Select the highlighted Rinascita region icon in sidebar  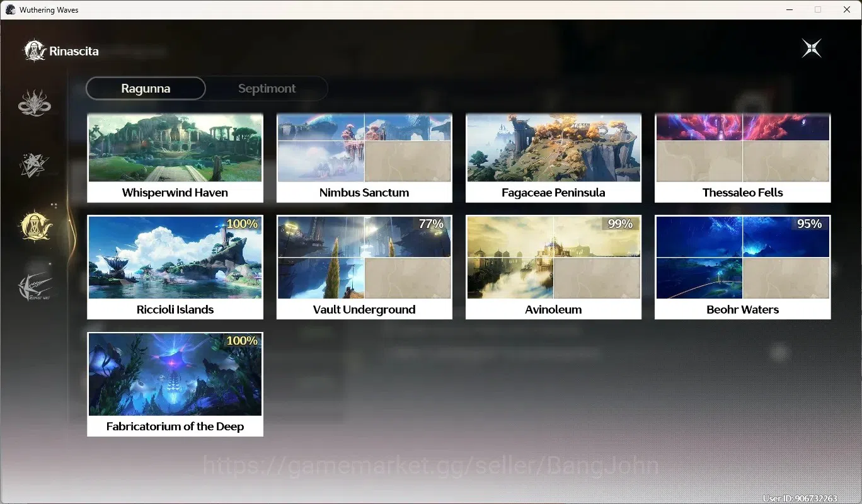click(36, 226)
